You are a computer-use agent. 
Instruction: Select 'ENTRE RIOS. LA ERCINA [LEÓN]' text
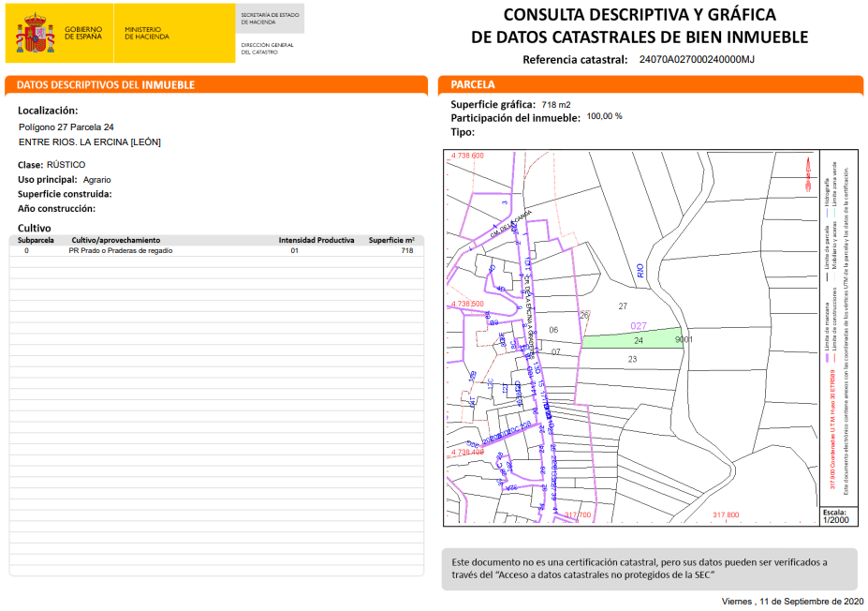click(90, 142)
